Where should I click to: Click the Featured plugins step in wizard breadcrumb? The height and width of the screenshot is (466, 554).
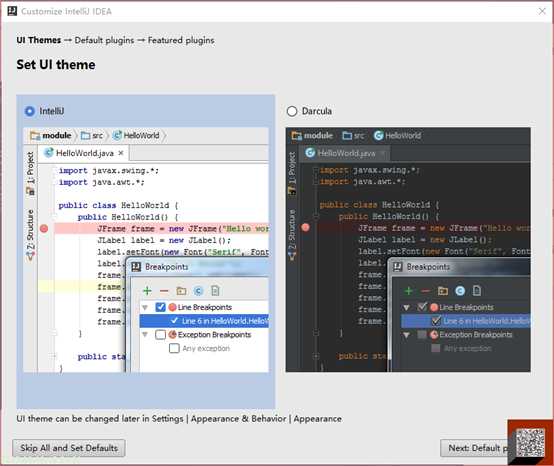pyautogui.click(x=181, y=40)
